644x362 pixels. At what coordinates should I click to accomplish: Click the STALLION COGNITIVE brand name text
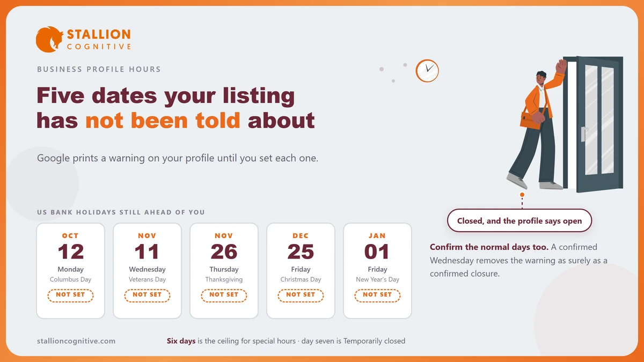[99, 40]
